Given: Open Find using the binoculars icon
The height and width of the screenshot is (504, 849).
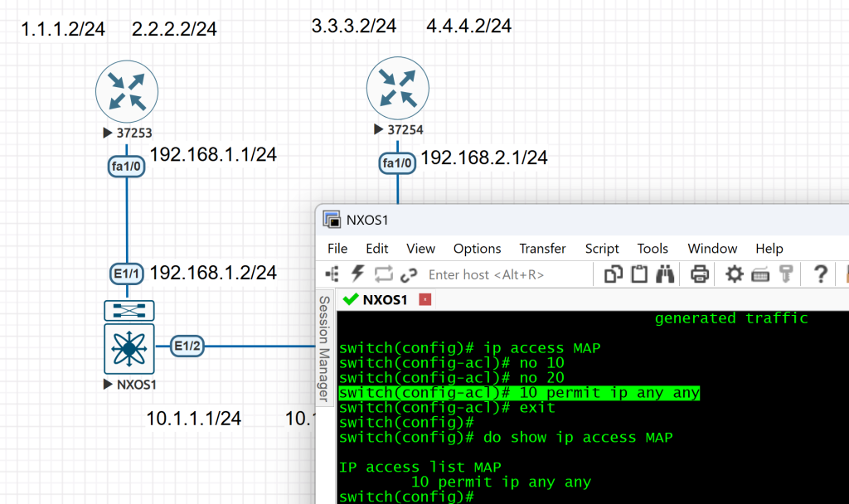Looking at the screenshot, I should 665,274.
